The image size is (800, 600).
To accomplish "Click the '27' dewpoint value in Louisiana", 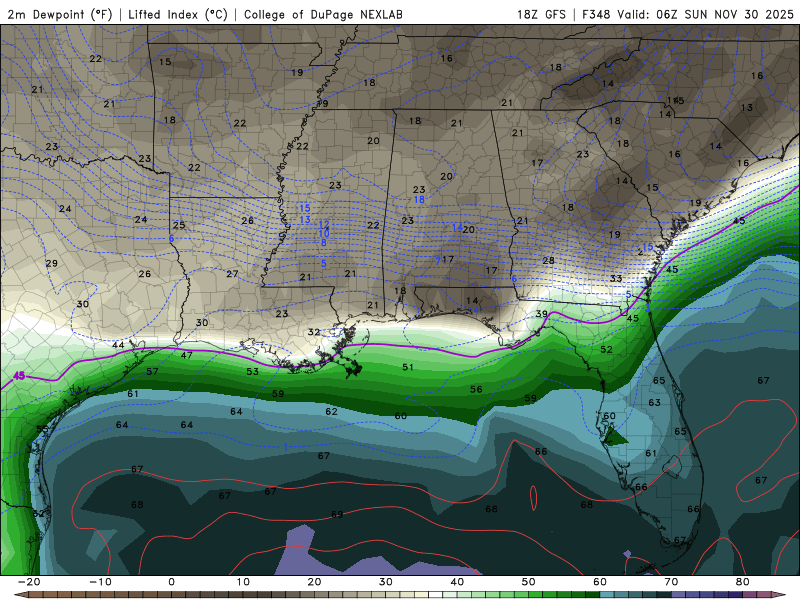I will (x=232, y=274).
